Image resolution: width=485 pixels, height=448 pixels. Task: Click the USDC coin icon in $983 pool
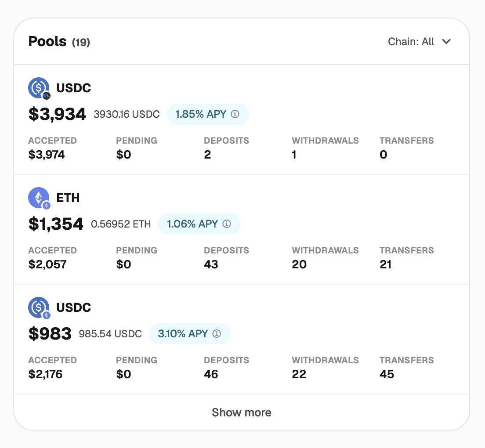pyautogui.click(x=39, y=307)
